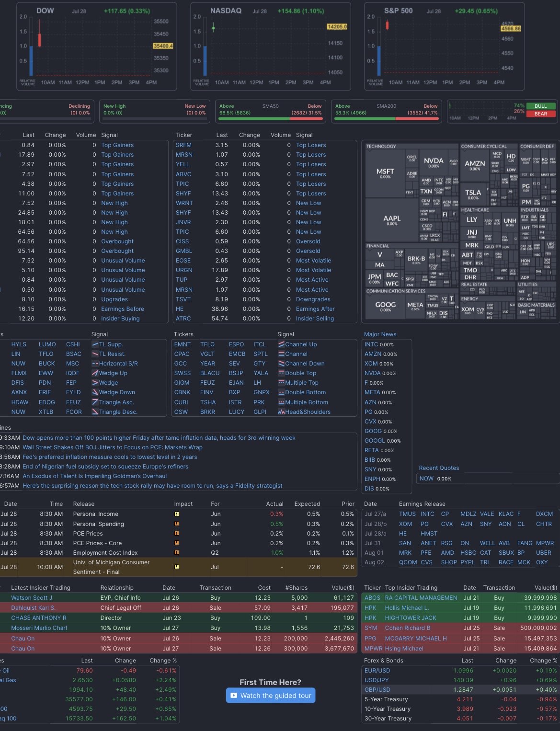560x731 pixels.
Task: Click the Michigan Consumer Sentiment impact icon
Action: coord(177,567)
